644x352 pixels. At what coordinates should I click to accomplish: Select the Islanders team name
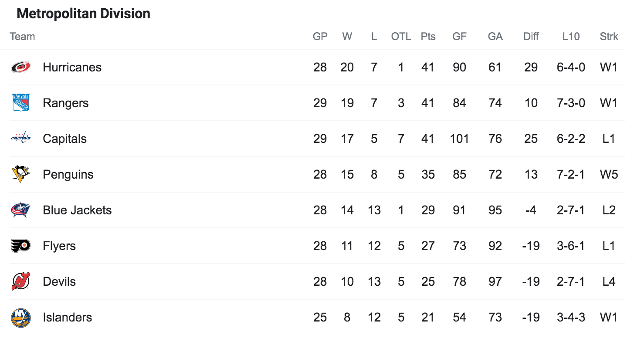coord(68,318)
